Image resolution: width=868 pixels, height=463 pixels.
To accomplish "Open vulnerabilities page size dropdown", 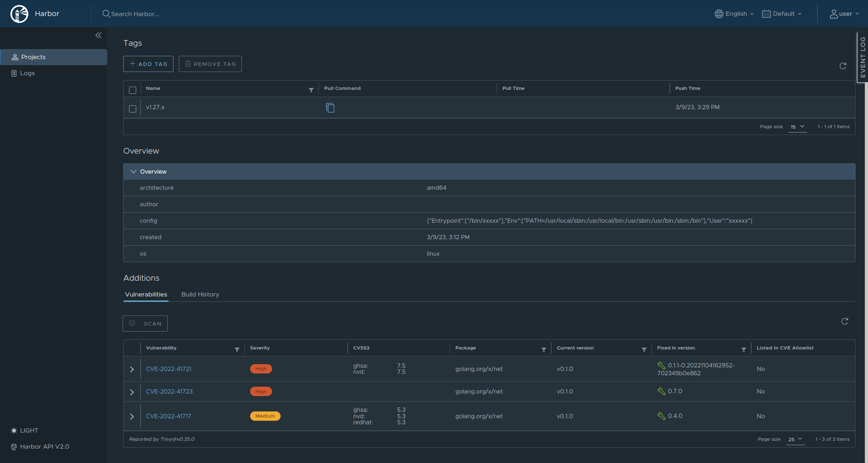I will (795, 439).
